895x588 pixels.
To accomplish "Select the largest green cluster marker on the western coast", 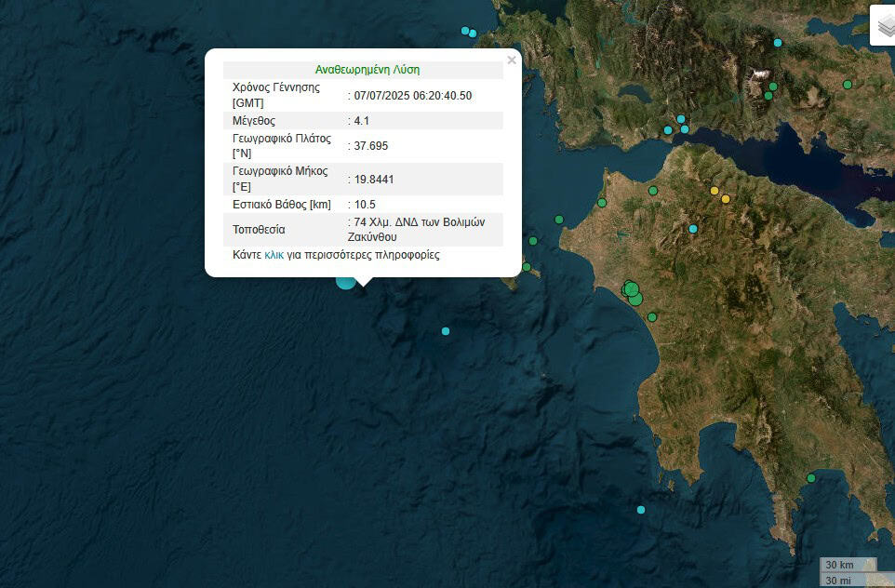I will pos(632,289).
